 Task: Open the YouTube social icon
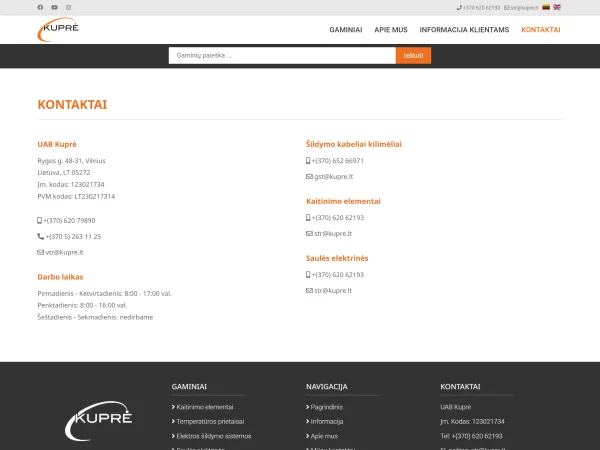click(54, 7)
